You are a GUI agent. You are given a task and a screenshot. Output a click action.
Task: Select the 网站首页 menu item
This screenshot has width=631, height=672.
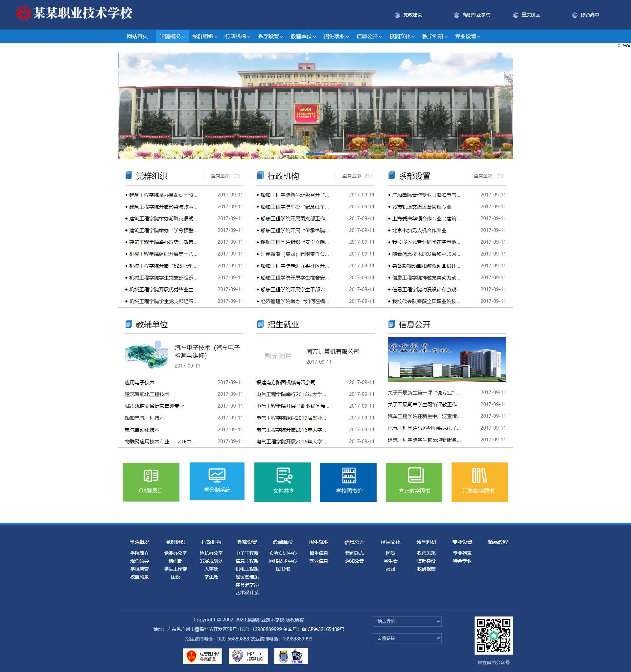coord(137,36)
